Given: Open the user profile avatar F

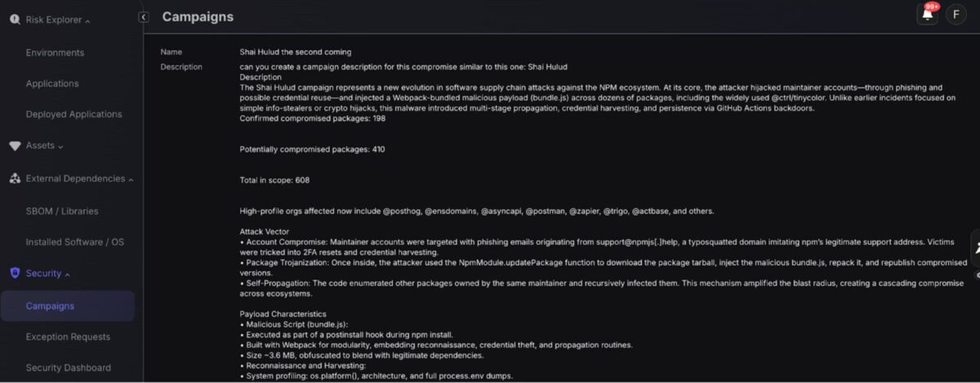Looking at the screenshot, I should click(955, 15).
